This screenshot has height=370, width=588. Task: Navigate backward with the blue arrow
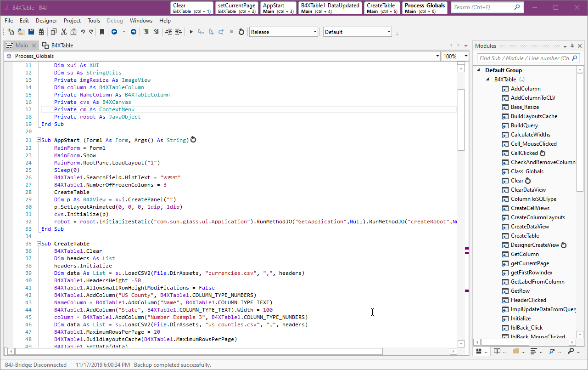click(x=114, y=32)
